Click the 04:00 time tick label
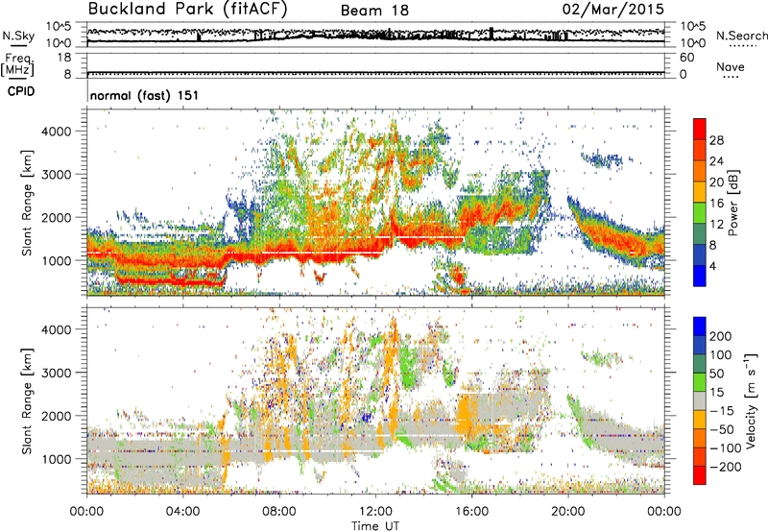The height and width of the screenshot is (532, 768). [x=182, y=512]
